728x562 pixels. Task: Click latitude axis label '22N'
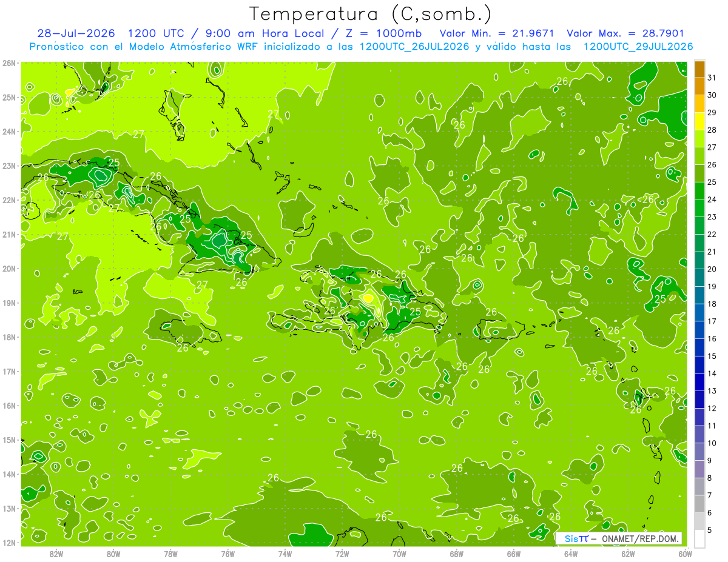[x=9, y=200]
